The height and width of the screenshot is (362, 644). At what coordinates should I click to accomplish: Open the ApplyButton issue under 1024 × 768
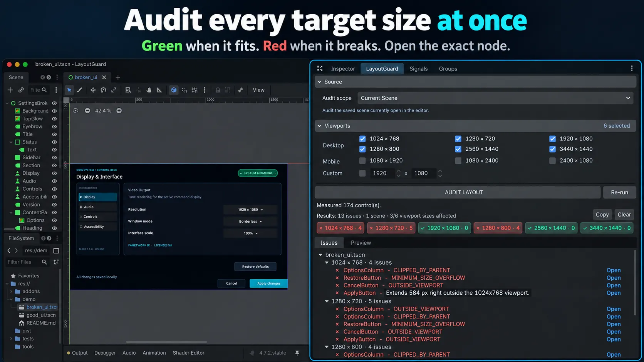pyautogui.click(x=614, y=293)
